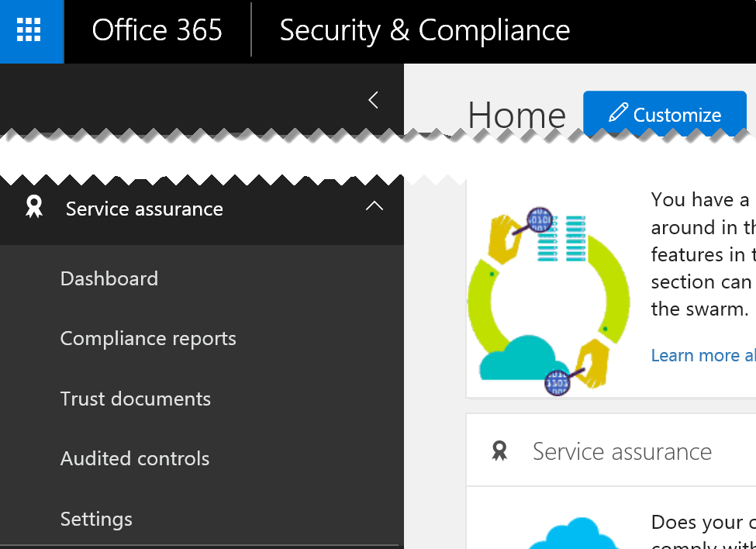The height and width of the screenshot is (549, 756).
Task: Click the data inspection illustration thumbnail
Action: 549,302
